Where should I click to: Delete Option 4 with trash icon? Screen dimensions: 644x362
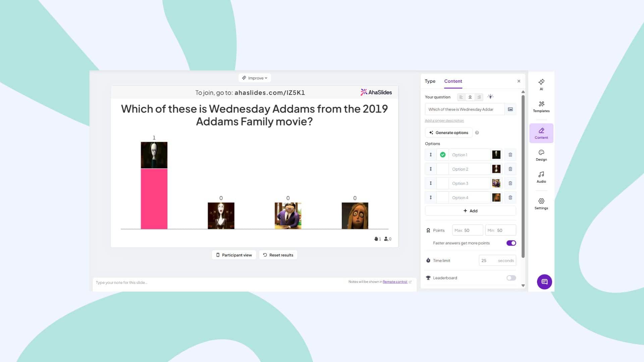(510, 198)
